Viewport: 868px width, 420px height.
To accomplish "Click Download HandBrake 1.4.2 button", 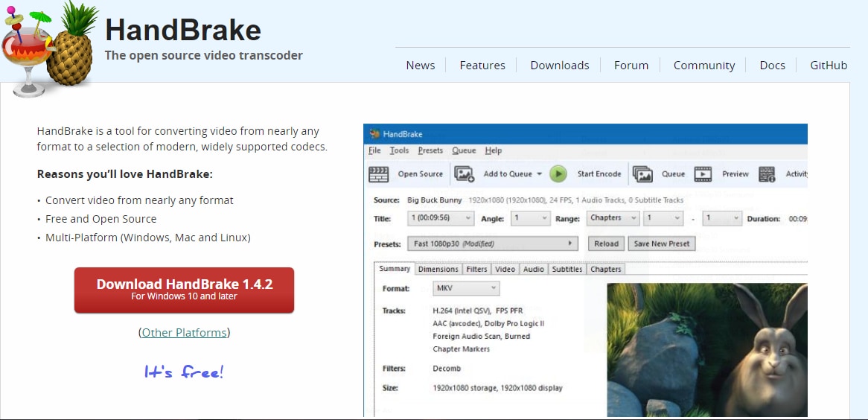I will [x=185, y=290].
